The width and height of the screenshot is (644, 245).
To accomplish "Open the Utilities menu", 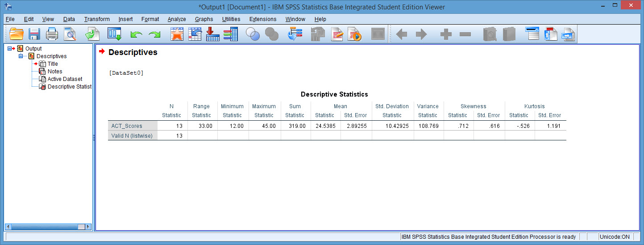I will coord(231,19).
